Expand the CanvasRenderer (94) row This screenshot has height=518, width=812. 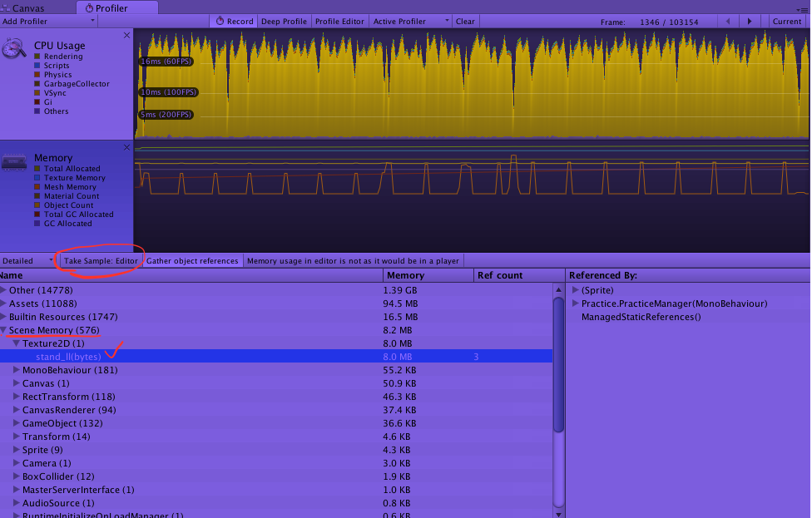(17, 410)
